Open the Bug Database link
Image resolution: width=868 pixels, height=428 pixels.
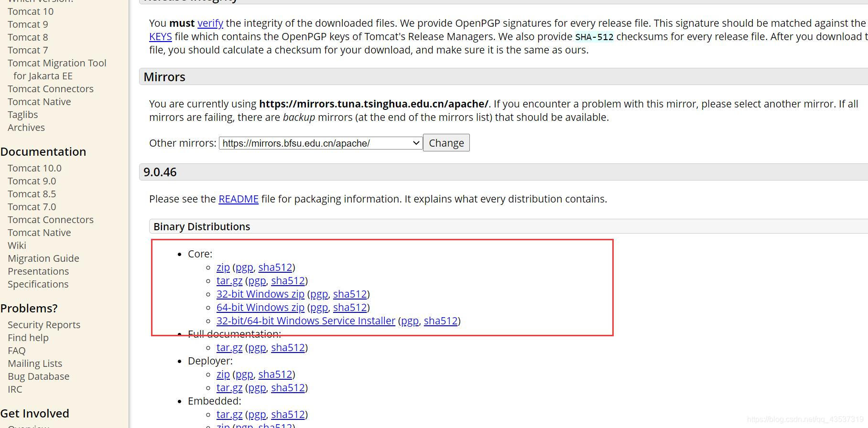pos(39,376)
